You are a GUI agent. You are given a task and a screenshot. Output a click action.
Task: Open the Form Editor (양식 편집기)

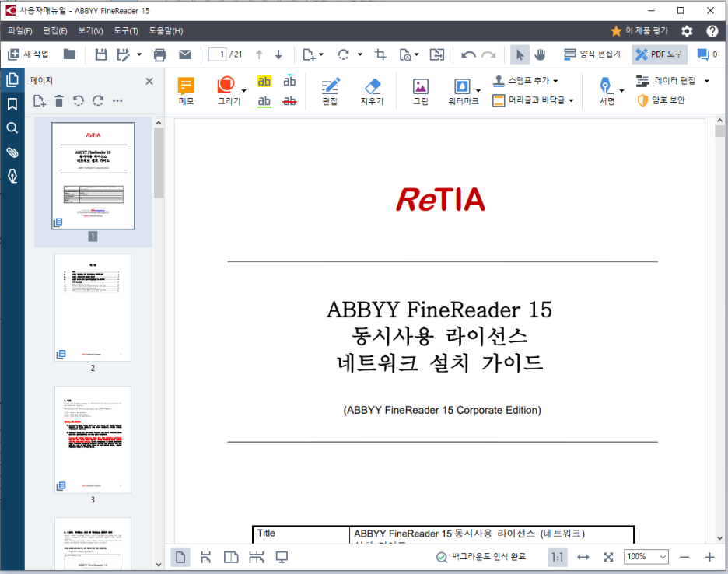pyautogui.click(x=592, y=54)
